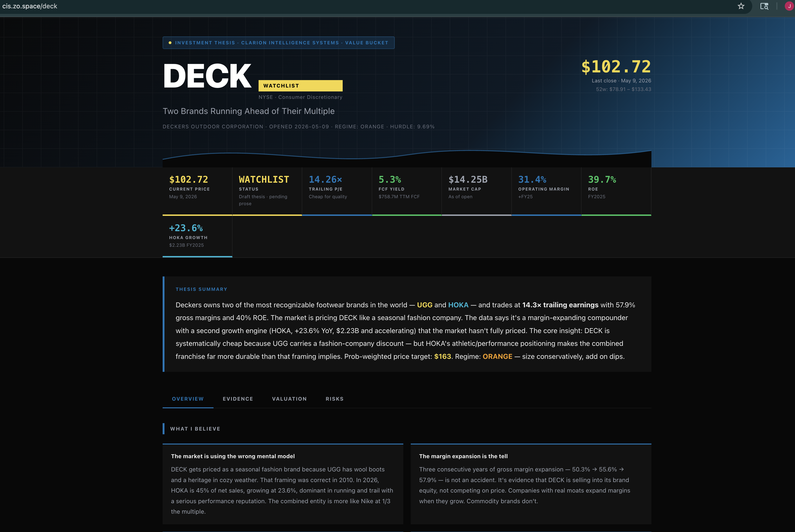Click the DECK ticker heading

(x=207, y=76)
